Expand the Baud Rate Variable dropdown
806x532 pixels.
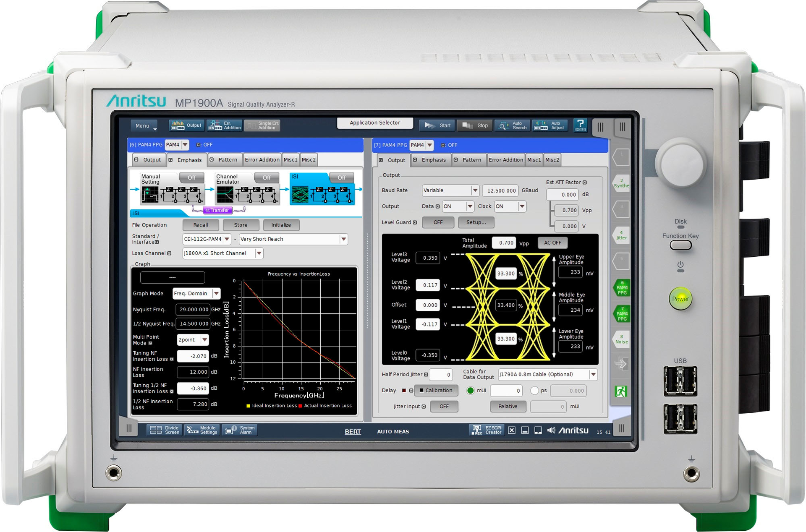pyautogui.click(x=475, y=190)
